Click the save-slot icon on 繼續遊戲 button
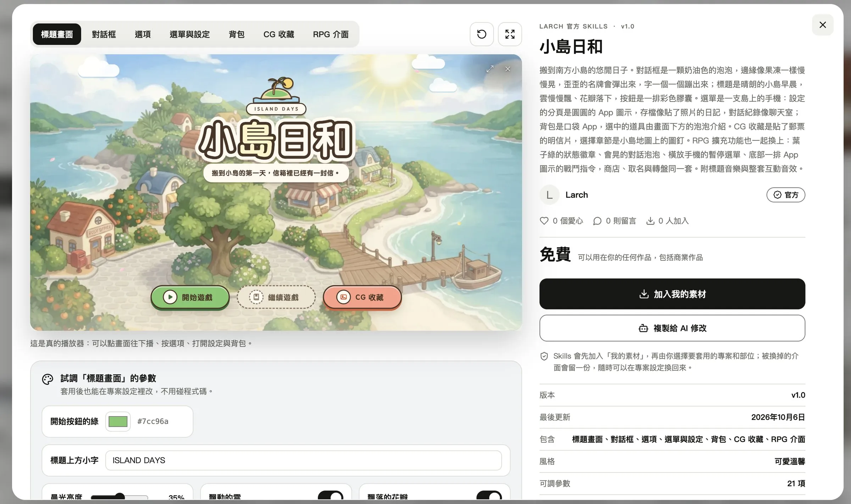This screenshot has width=851, height=504. click(x=256, y=297)
